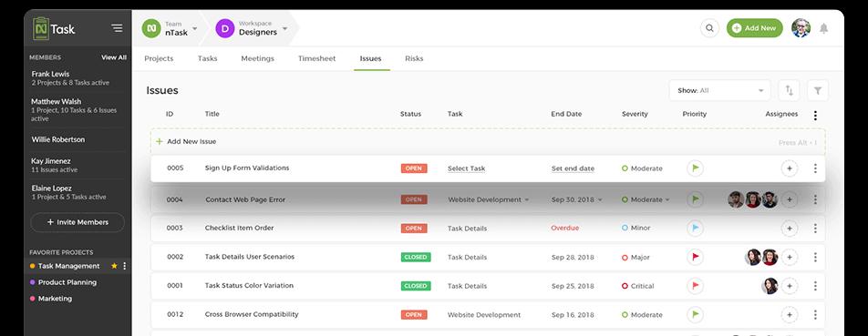Add assignee to issue 0001
The width and height of the screenshot is (868, 336).
(790, 286)
